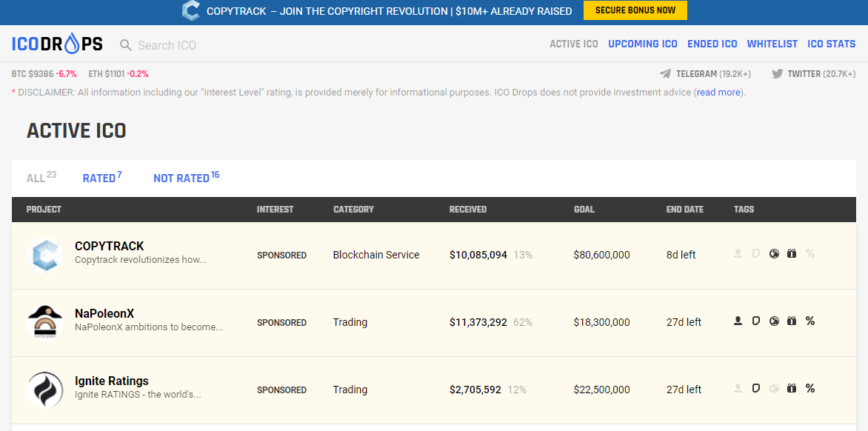Click the $2,705,592 received amount
Screen dimensions: 868x431
(475, 390)
